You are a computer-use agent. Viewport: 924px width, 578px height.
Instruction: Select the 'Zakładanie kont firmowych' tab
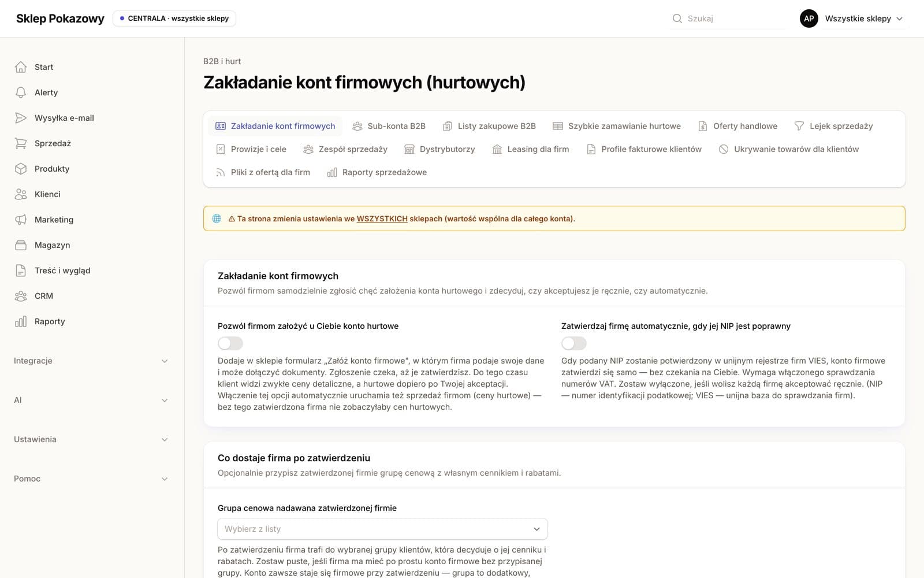pos(275,126)
